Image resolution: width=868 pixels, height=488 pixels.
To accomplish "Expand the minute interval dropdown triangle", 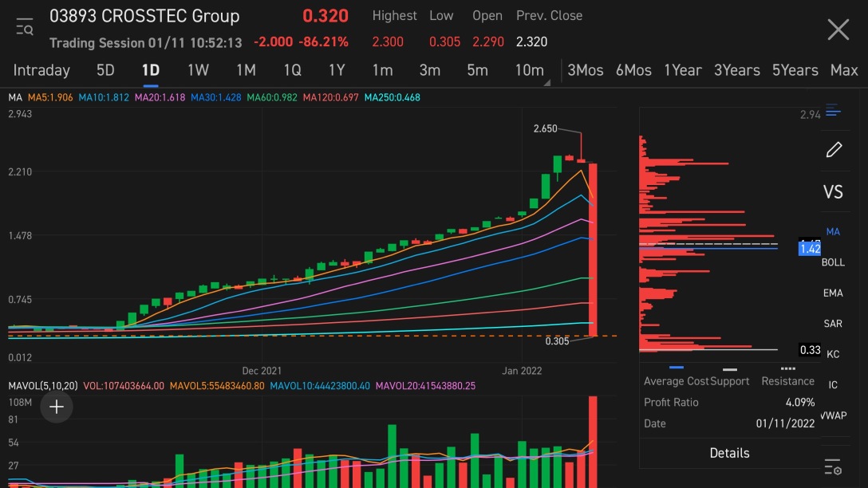I will pyautogui.click(x=547, y=82).
